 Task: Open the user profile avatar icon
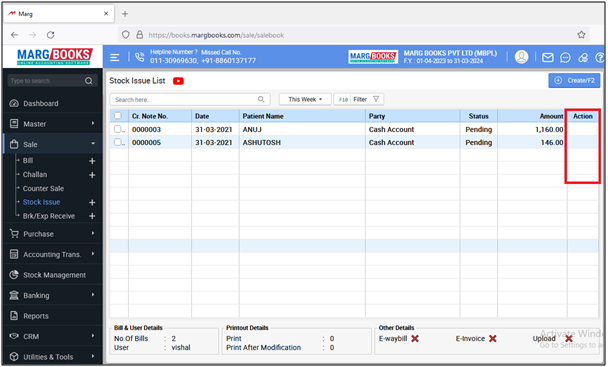521,57
